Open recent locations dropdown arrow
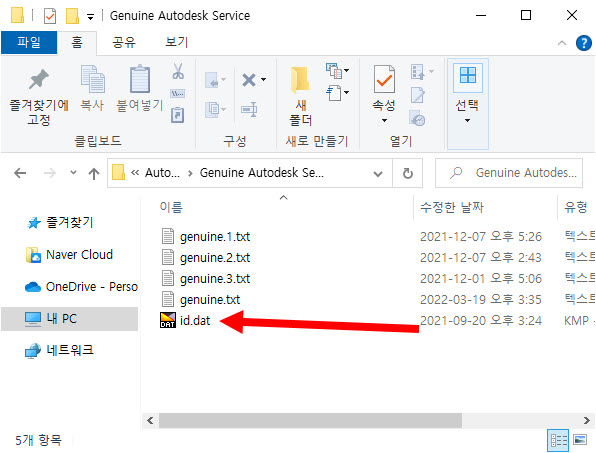Viewport: 596px width, 453px height. tap(73, 173)
